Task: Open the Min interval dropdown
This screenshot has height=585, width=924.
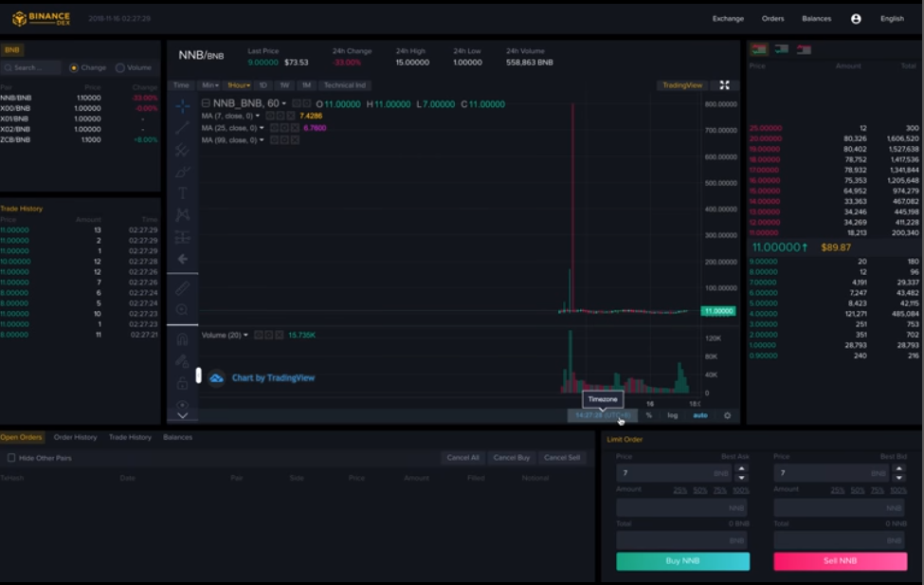Action: pos(209,85)
